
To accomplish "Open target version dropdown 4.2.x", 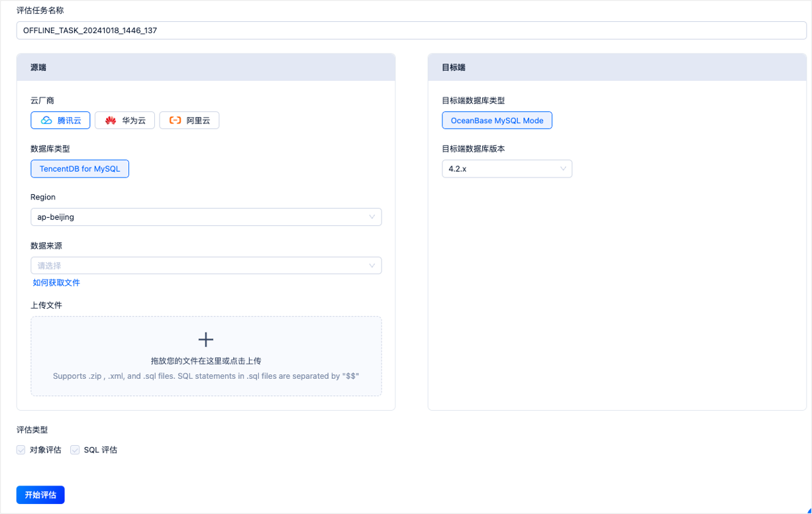I will tap(507, 169).
